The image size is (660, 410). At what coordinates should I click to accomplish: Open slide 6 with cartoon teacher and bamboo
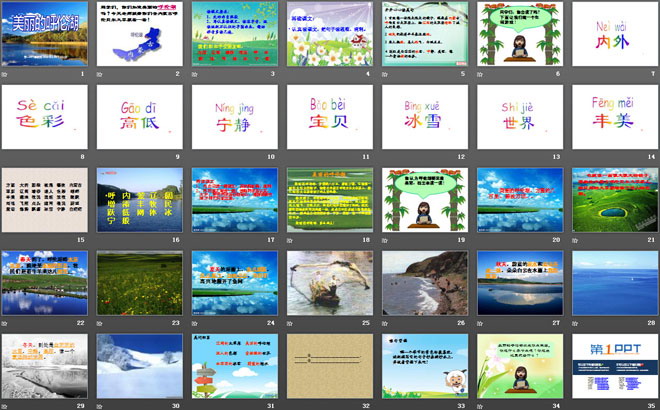pyautogui.click(x=518, y=33)
